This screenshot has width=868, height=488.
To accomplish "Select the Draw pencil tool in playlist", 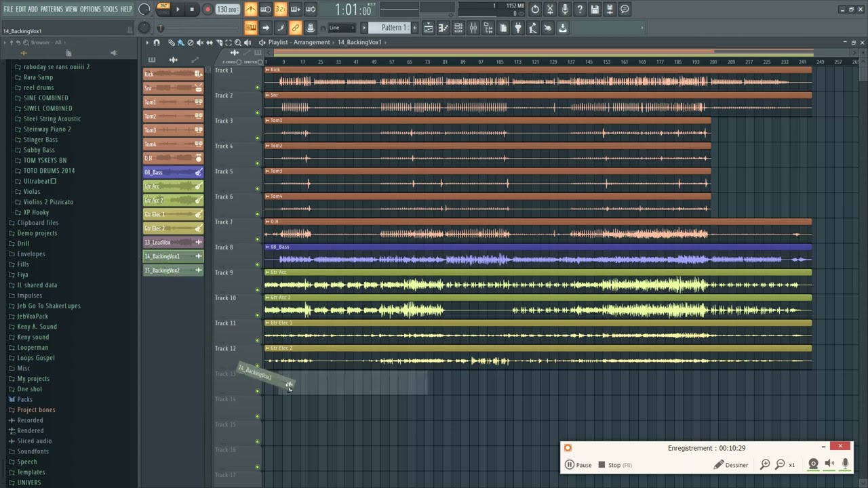I will click(x=171, y=42).
